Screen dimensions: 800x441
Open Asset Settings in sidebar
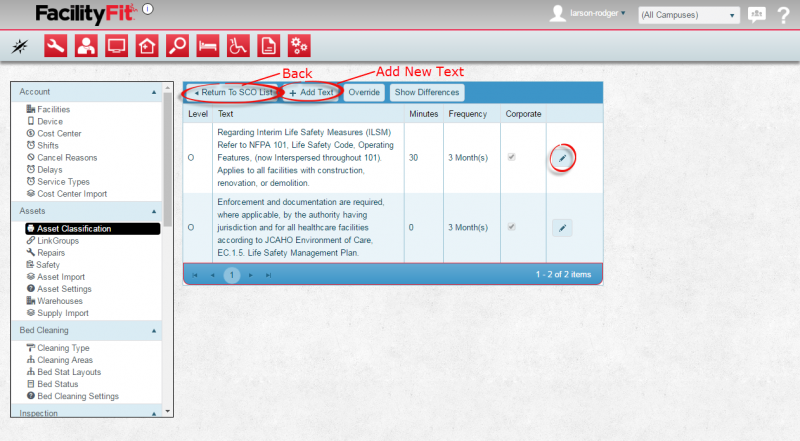[65, 289]
